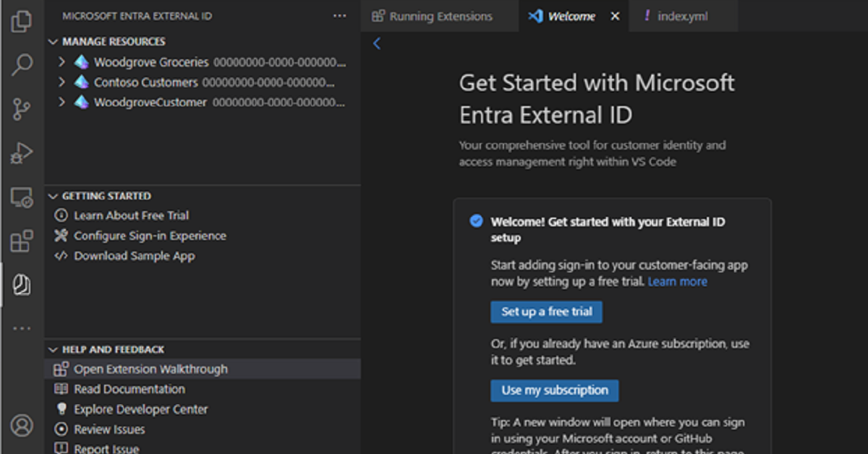Open the Source Control view
This screenshot has width=868, height=454.
22,109
